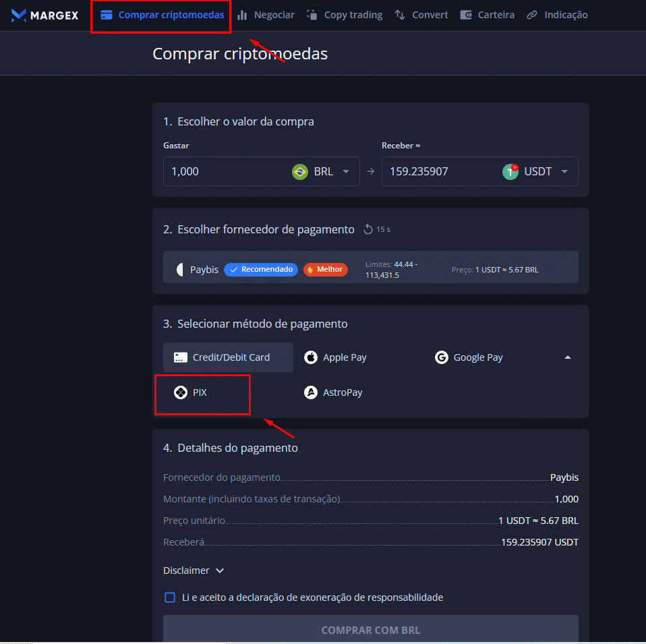Click the Paybis provider logo icon
The image size is (646, 644).
[180, 270]
